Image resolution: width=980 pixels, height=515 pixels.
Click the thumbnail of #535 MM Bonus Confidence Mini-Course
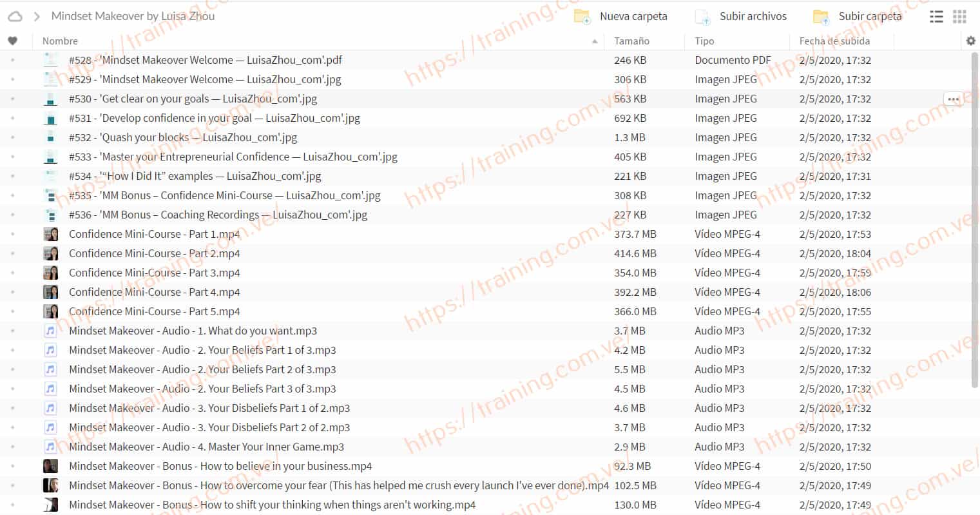(x=50, y=195)
